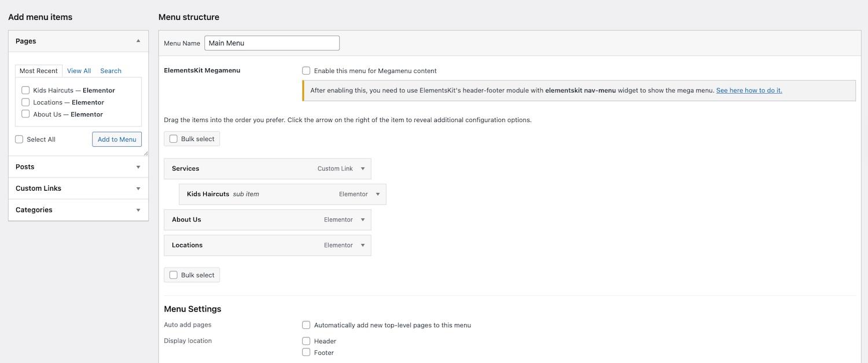The height and width of the screenshot is (363, 868).
Task: Click the Add to Menu button
Action: 117,139
